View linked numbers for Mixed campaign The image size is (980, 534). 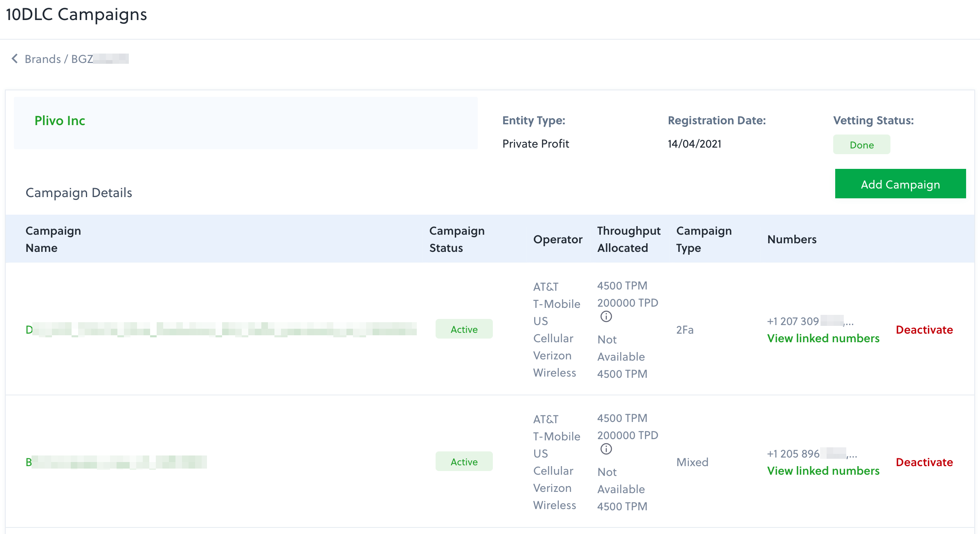[x=823, y=471]
